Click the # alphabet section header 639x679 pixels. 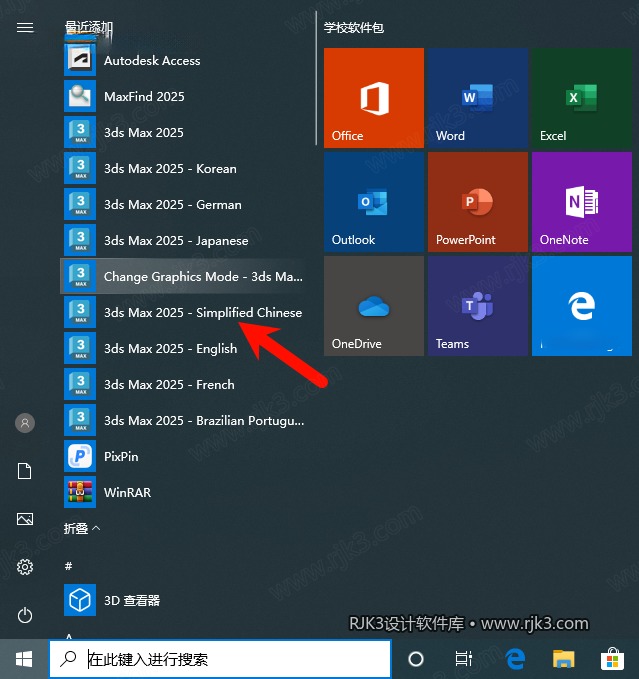(x=68, y=566)
